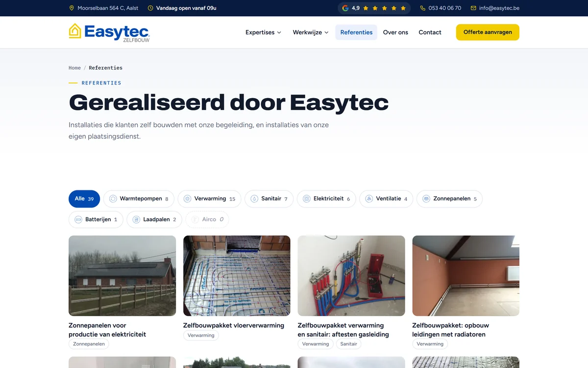This screenshot has height=368, width=588.
Task: Click the Warmtepompen filter icon
Action: click(x=113, y=199)
